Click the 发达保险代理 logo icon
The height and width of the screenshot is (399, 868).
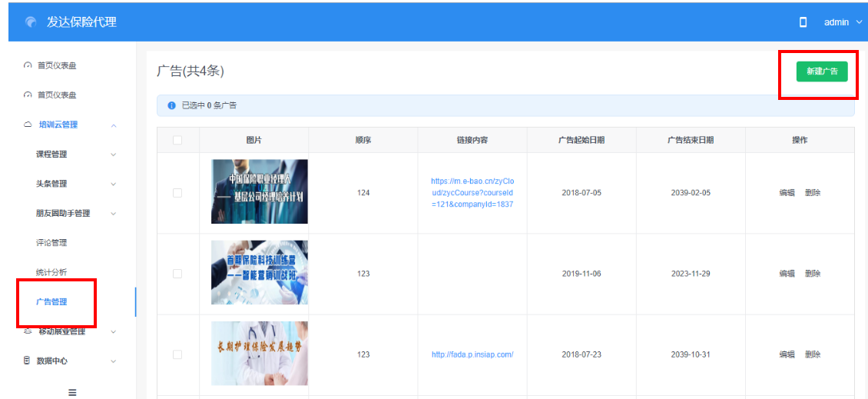click(x=30, y=22)
